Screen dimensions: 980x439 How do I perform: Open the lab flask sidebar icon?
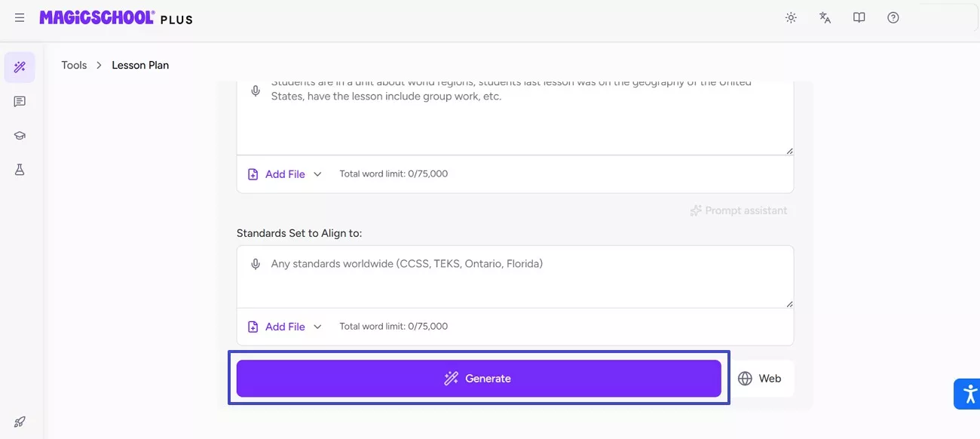pos(20,170)
